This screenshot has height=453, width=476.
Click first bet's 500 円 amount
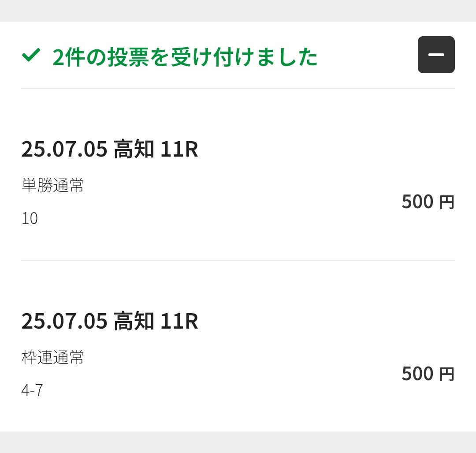[428, 202]
